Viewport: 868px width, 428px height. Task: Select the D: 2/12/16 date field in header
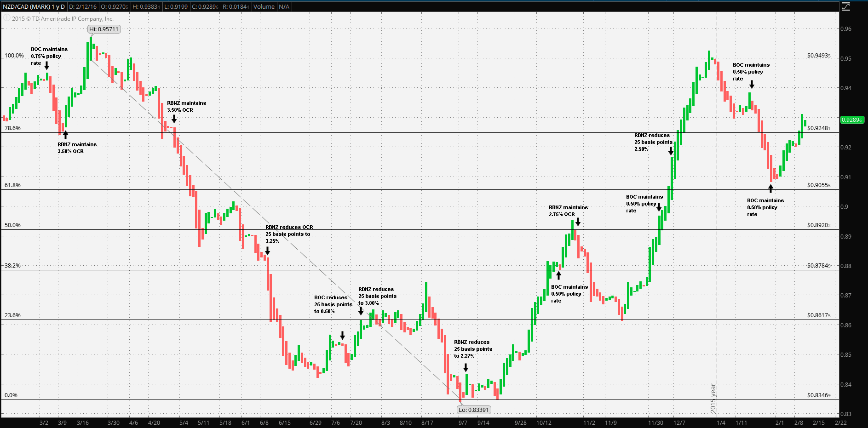(x=83, y=6)
